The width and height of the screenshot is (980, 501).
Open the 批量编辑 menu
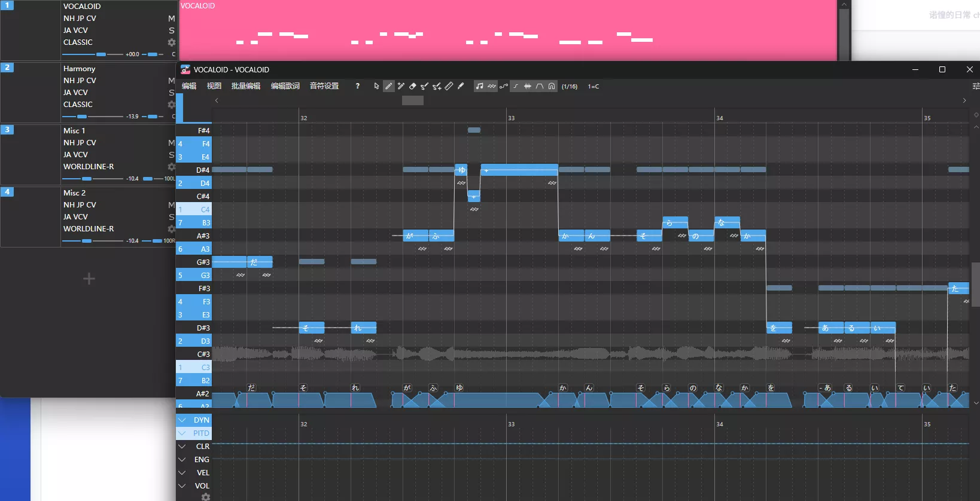tap(246, 86)
